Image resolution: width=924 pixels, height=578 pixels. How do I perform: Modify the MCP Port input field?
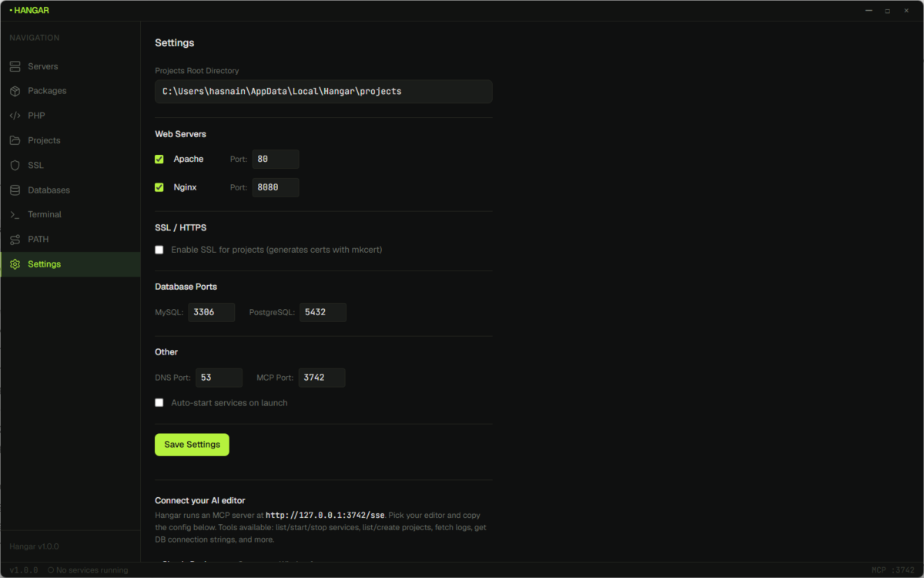point(322,378)
